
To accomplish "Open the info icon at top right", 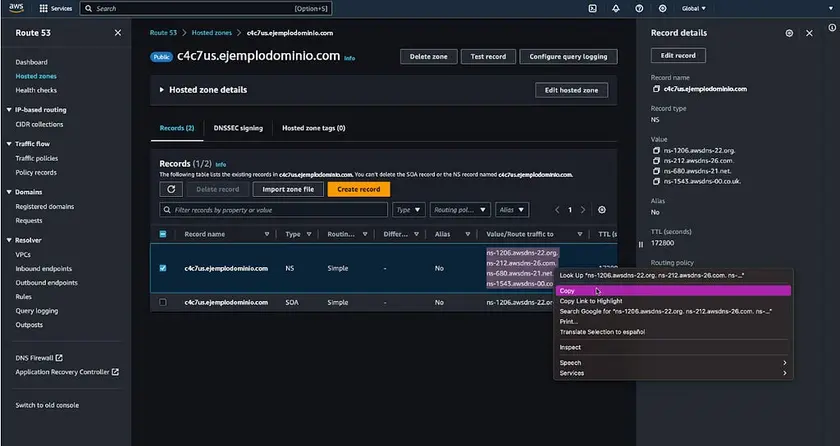I will (x=831, y=27).
